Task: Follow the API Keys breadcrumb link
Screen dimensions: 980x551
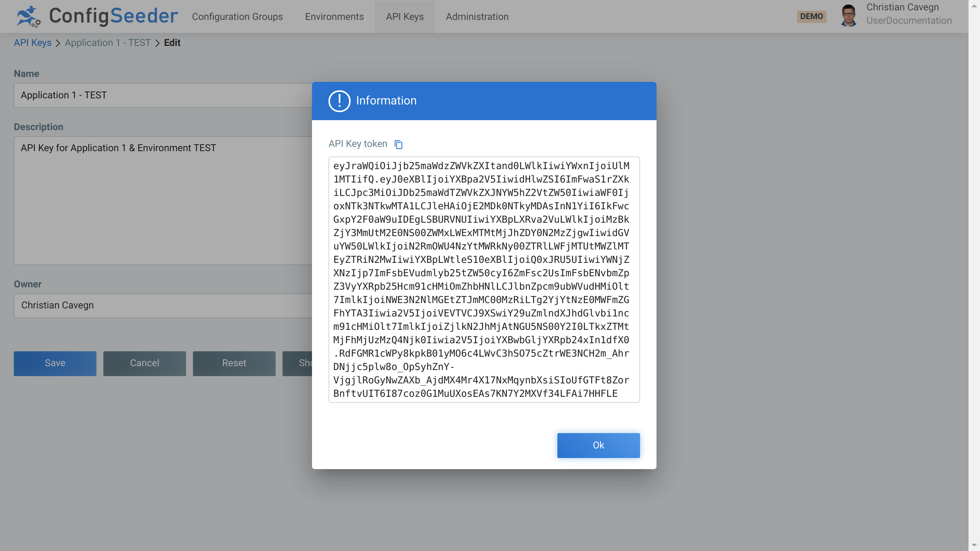Action: 33,42
